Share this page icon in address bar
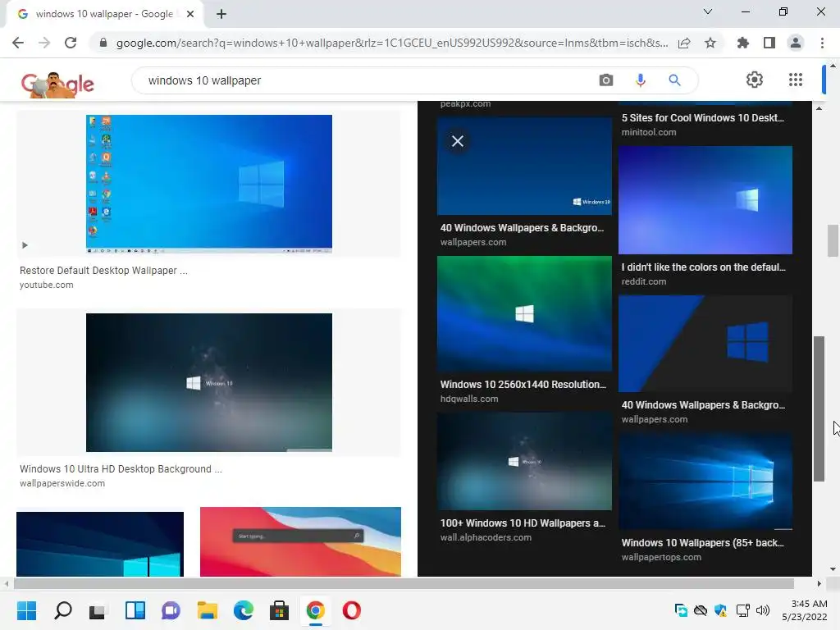The height and width of the screenshot is (630, 840). 684,43
